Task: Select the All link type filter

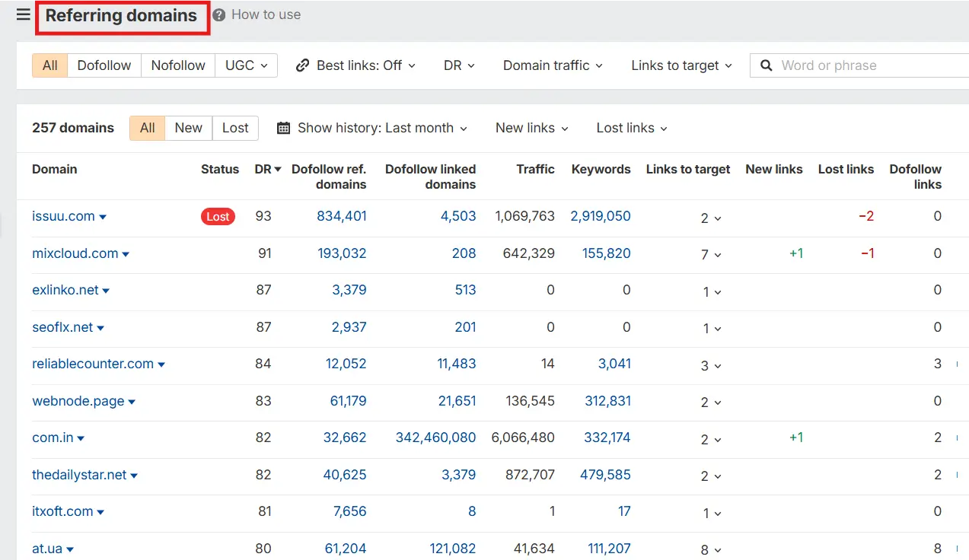Action: [50, 65]
